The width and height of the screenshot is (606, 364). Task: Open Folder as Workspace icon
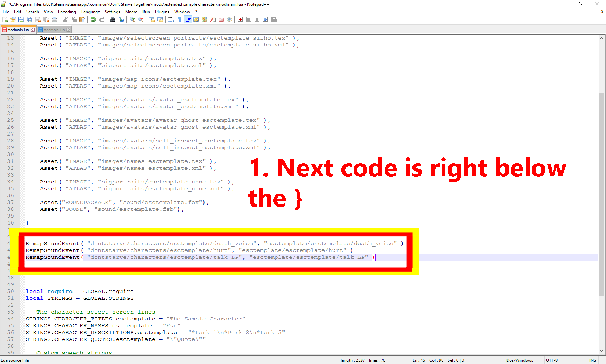[x=221, y=19]
